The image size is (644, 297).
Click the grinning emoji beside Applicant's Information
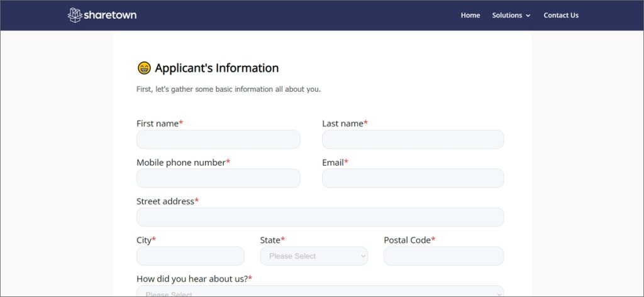pos(144,68)
